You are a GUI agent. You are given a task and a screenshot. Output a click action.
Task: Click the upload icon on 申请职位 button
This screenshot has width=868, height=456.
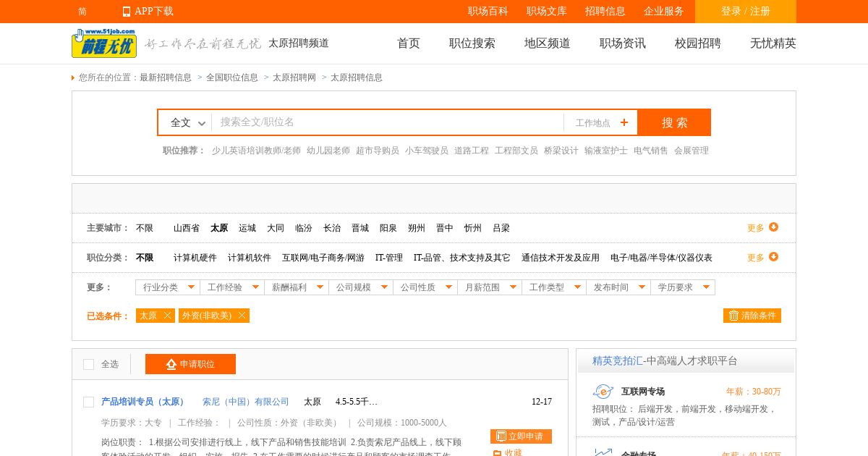pyautogui.click(x=171, y=364)
